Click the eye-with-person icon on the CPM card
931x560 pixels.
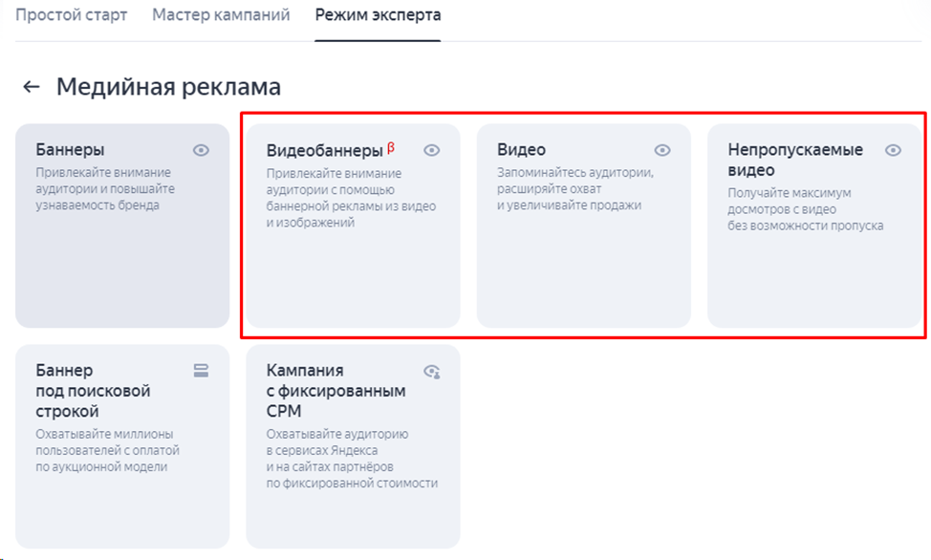pyautogui.click(x=434, y=371)
